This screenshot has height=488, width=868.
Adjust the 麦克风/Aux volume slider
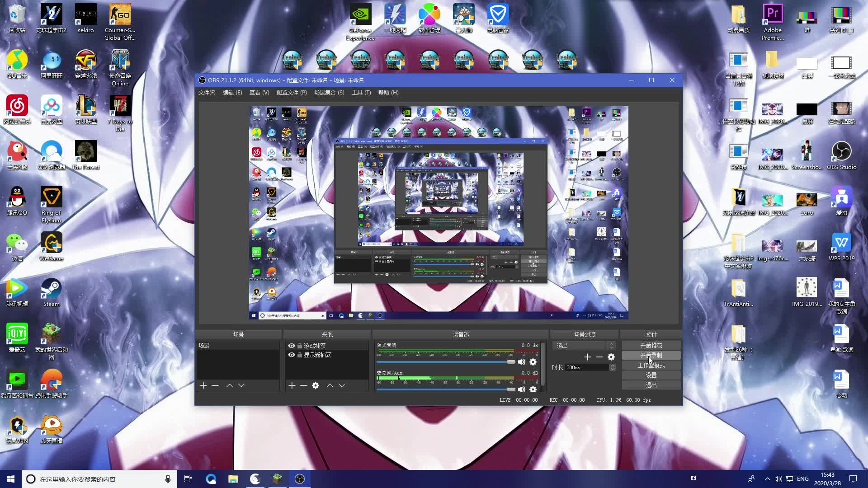[446, 389]
